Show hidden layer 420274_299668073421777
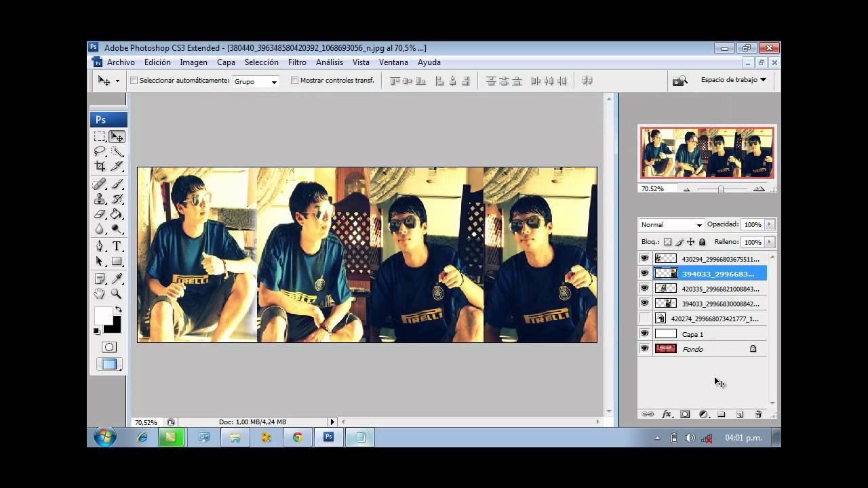This screenshot has width=868, height=488. click(x=644, y=318)
